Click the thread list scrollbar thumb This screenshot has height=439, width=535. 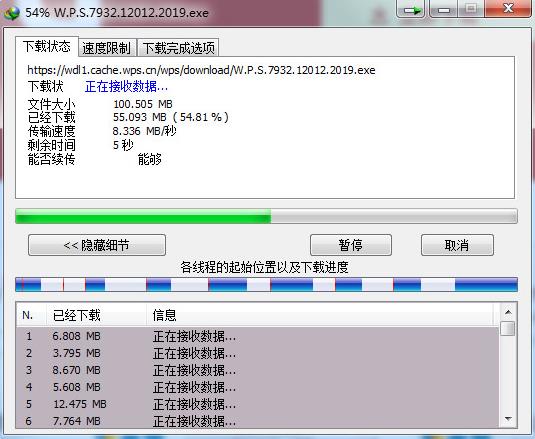(508, 328)
